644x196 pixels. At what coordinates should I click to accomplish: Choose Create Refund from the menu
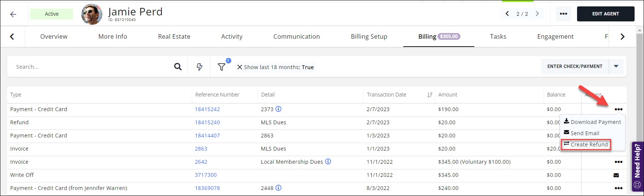coord(586,144)
